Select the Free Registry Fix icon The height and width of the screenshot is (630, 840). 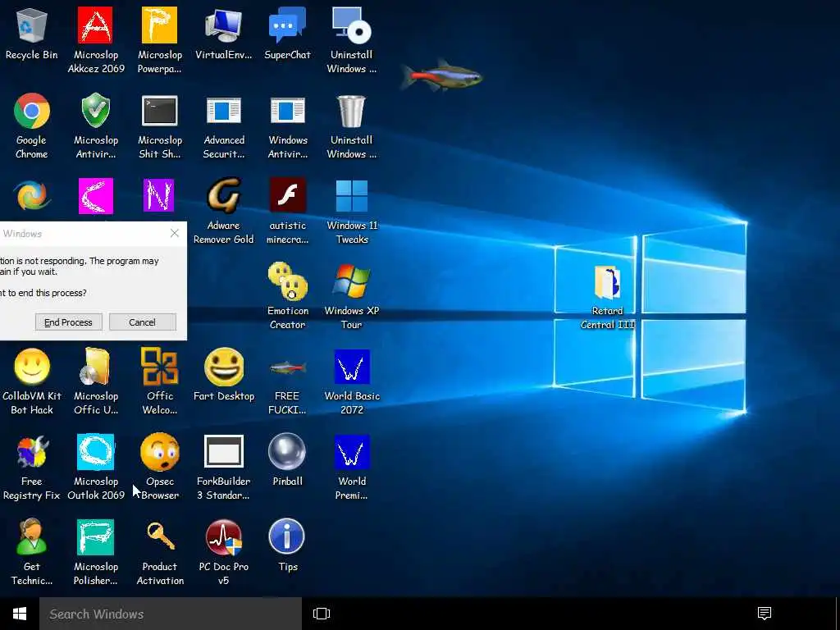(32, 452)
